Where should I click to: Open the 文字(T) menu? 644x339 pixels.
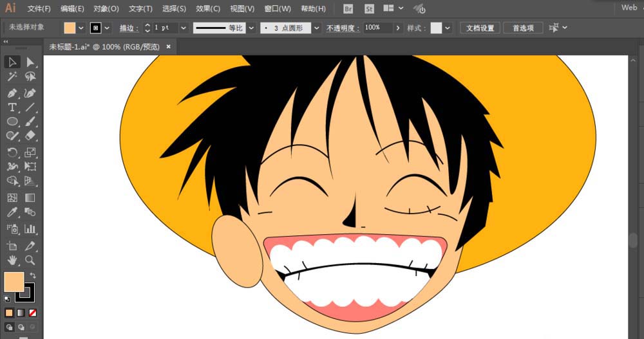(x=140, y=8)
